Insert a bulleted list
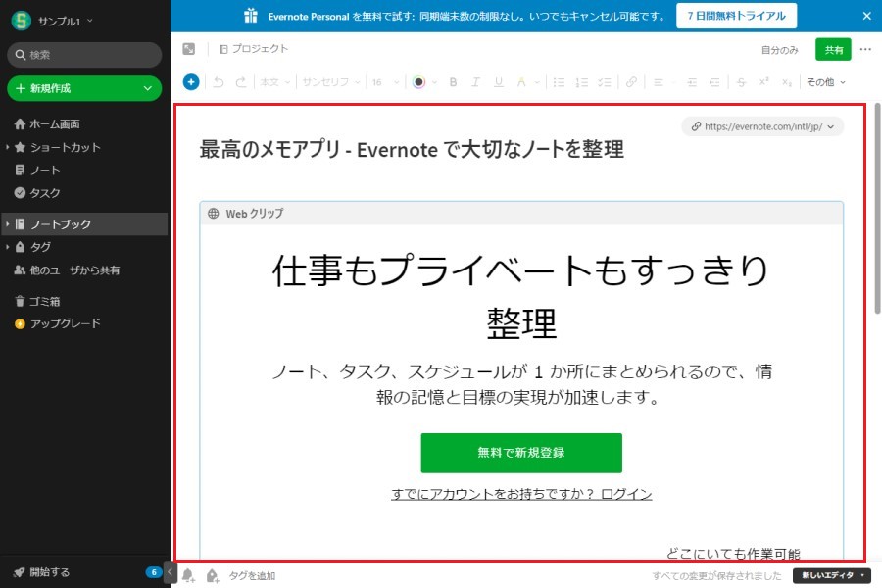 coord(559,82)
